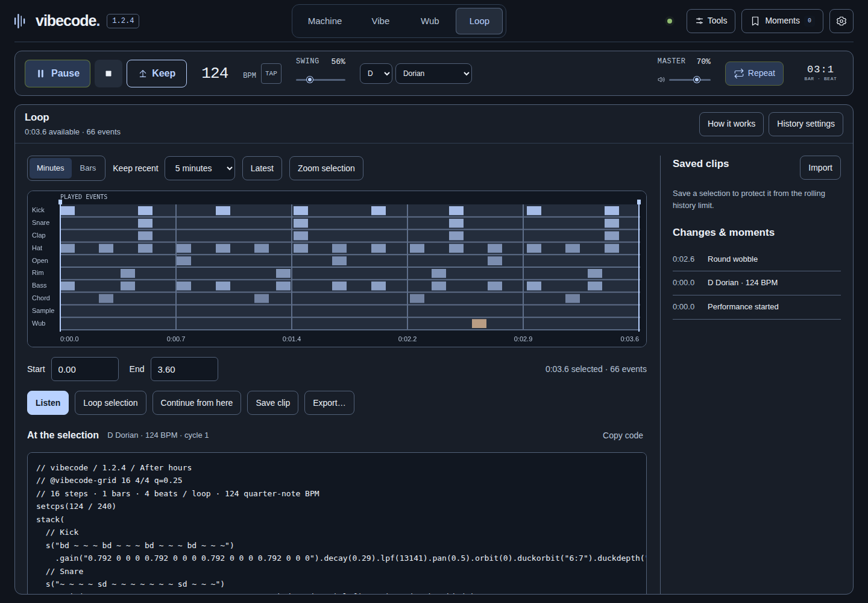868x603 pixels.
Task: Click the Keep button with upload arrow
Action: pyautogui.click(x=157, y=74)
